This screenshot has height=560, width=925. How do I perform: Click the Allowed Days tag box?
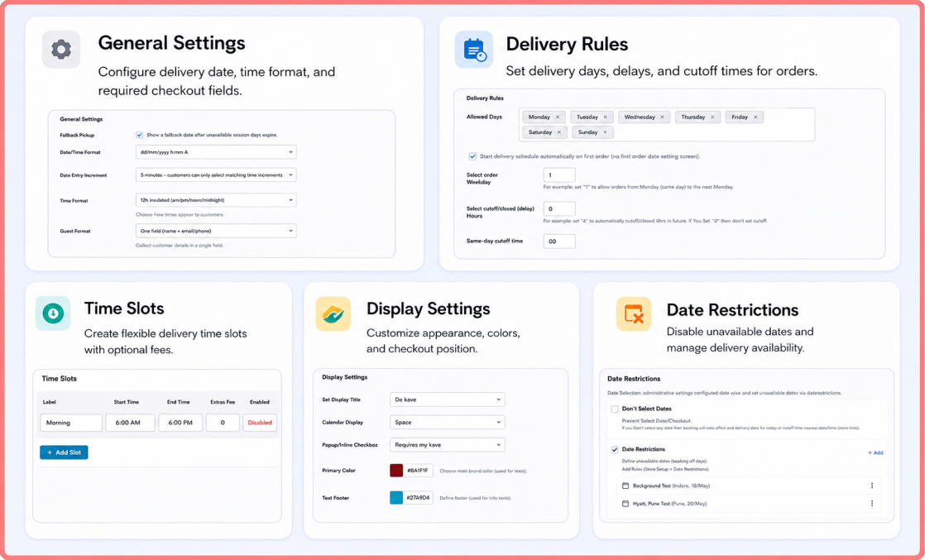click(x=667, y=125)
